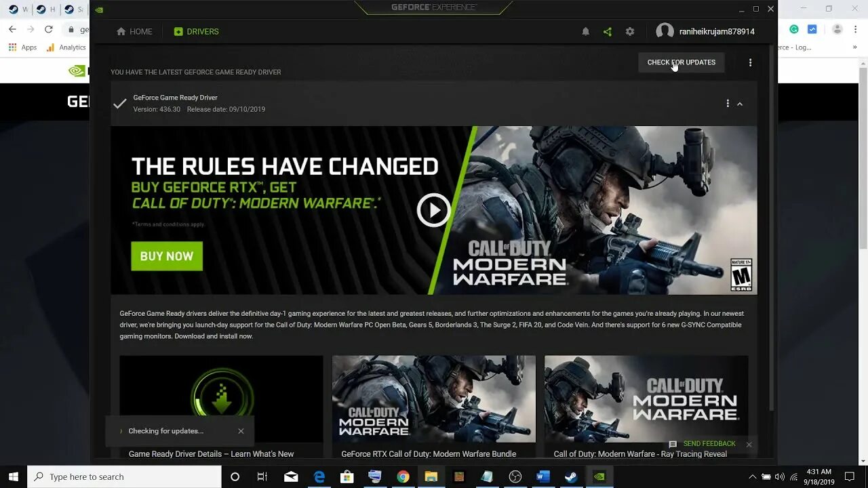Open Windows Action Center notifications
This screenshot has height=488, width=868.
(x=850, y=476)
